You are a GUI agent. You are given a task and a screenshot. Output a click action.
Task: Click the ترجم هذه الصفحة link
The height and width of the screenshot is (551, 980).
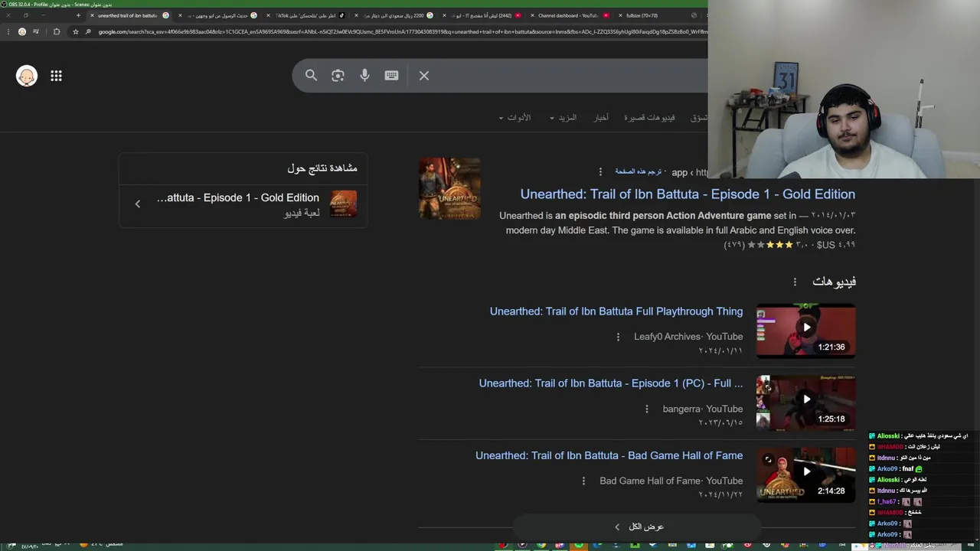(x=639, y=172)
